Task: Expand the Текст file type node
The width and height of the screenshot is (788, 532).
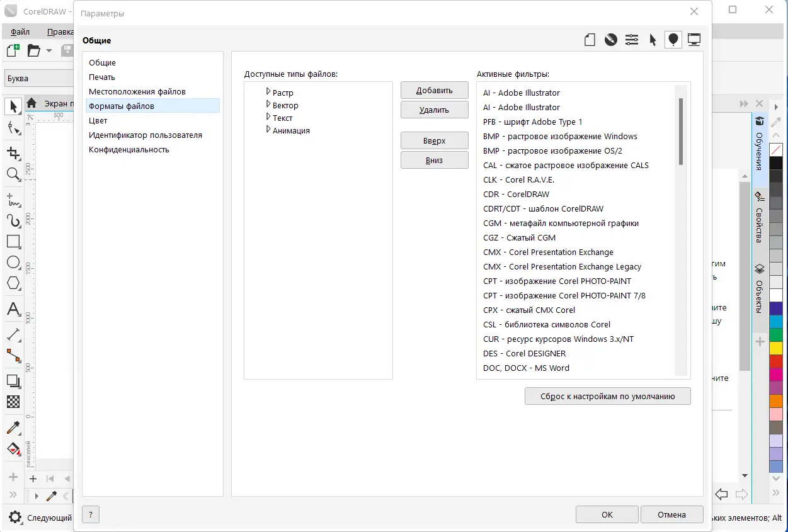Action: pyautogui.click(x=268, y=117)
